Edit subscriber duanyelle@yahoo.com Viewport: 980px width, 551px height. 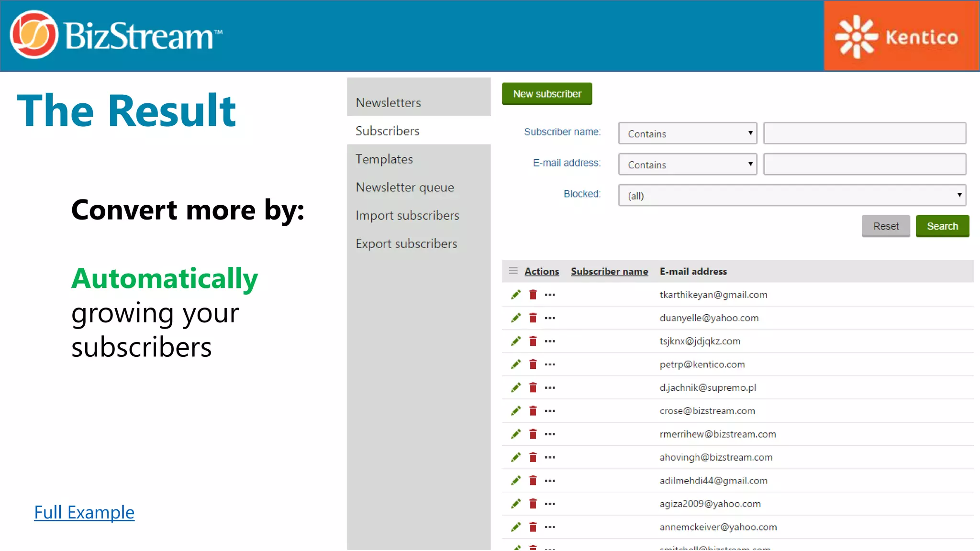pyautogui.click(x=515, y=318)
